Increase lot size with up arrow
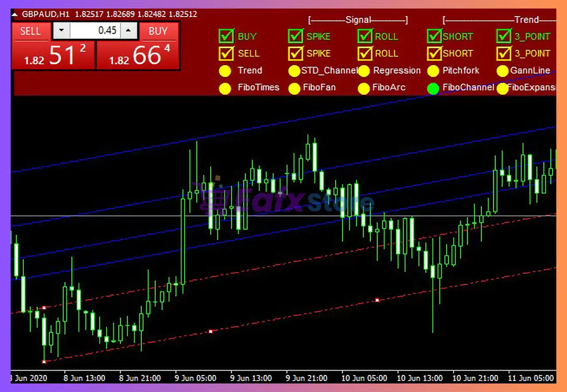567x392 pixels. click(x=128, y=31)
